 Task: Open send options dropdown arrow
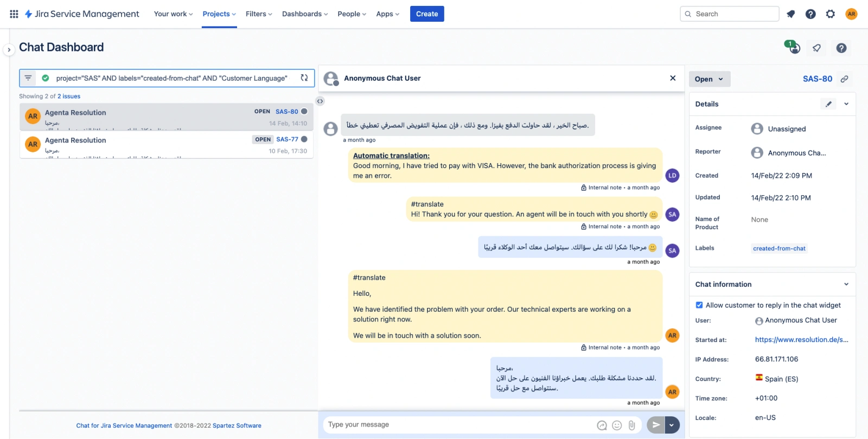[x=672, y=425]
